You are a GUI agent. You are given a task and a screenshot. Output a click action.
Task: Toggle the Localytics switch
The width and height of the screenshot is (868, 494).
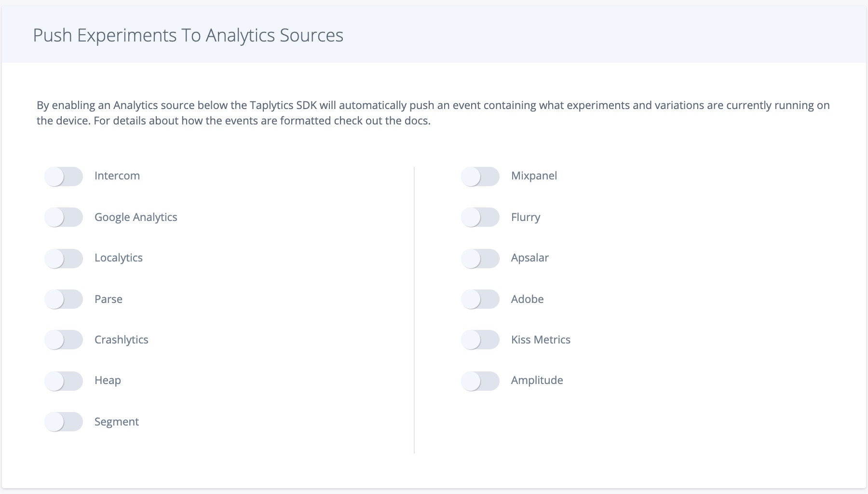click(64, 259)
